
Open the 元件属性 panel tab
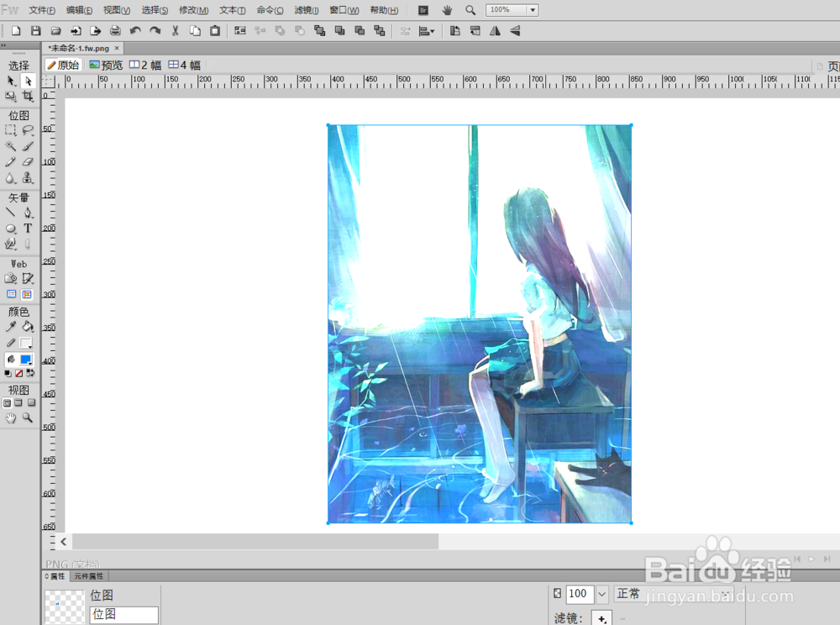[x=88, y=576]
